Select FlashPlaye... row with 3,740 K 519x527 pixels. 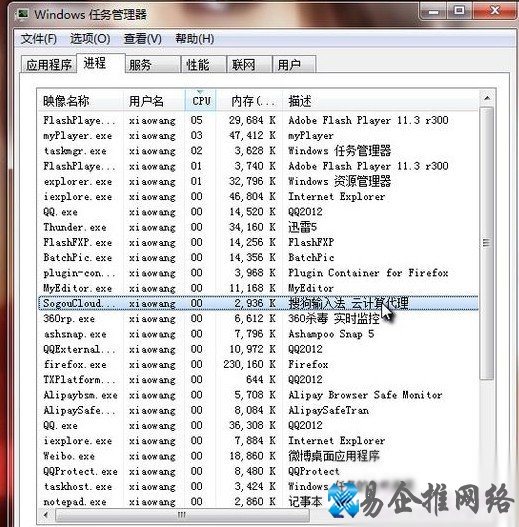(258, 166)
